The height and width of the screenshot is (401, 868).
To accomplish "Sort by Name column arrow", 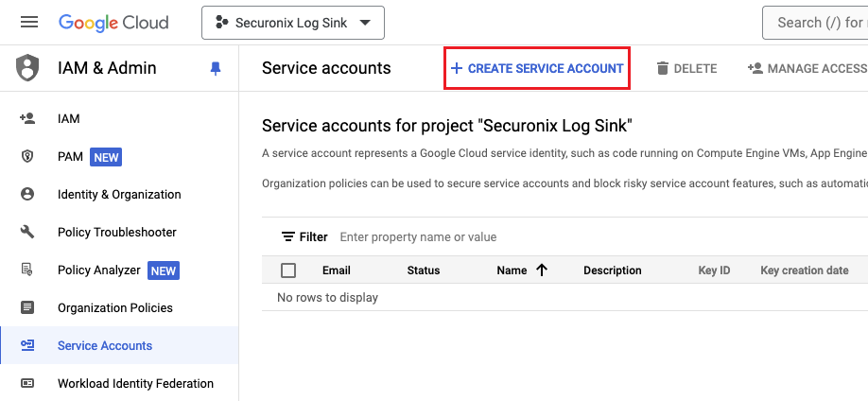I will [x=542, y=270].
